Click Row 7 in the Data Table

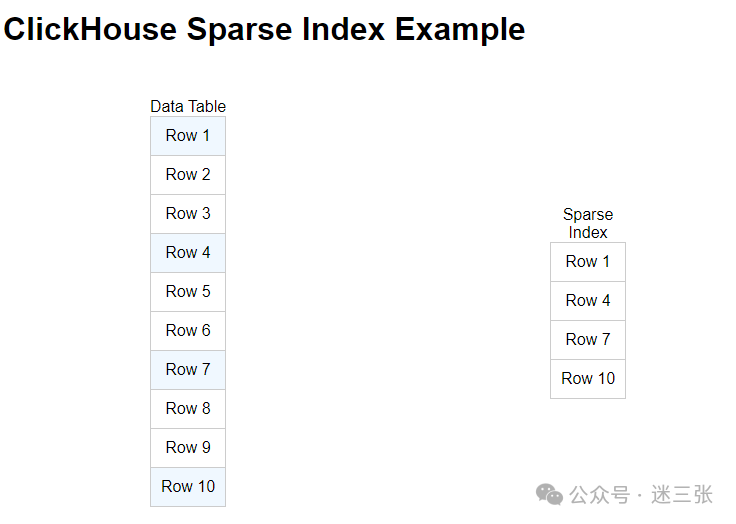188,370
